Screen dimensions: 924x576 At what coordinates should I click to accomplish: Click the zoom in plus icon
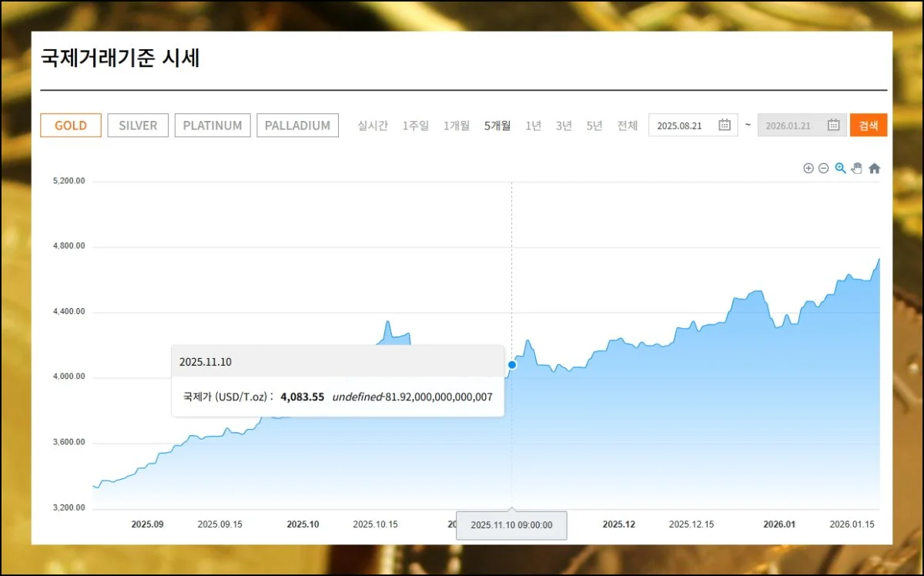click(x=808, y=169)
